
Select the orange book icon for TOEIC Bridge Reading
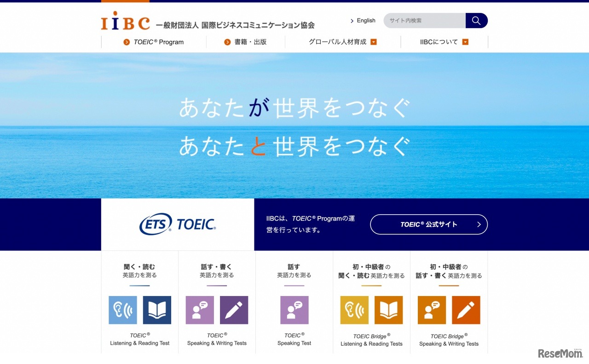389,310
